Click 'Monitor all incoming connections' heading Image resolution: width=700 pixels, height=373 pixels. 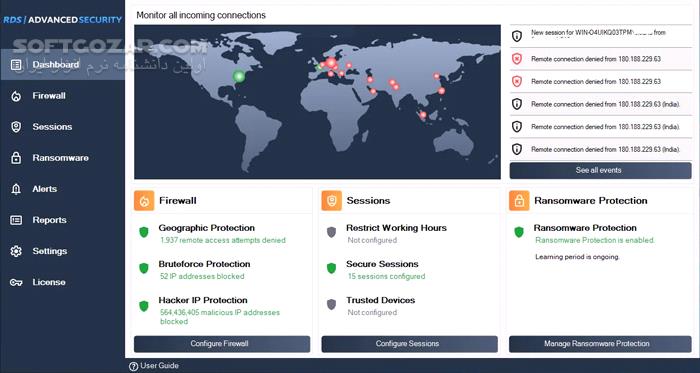pos(201,15)
